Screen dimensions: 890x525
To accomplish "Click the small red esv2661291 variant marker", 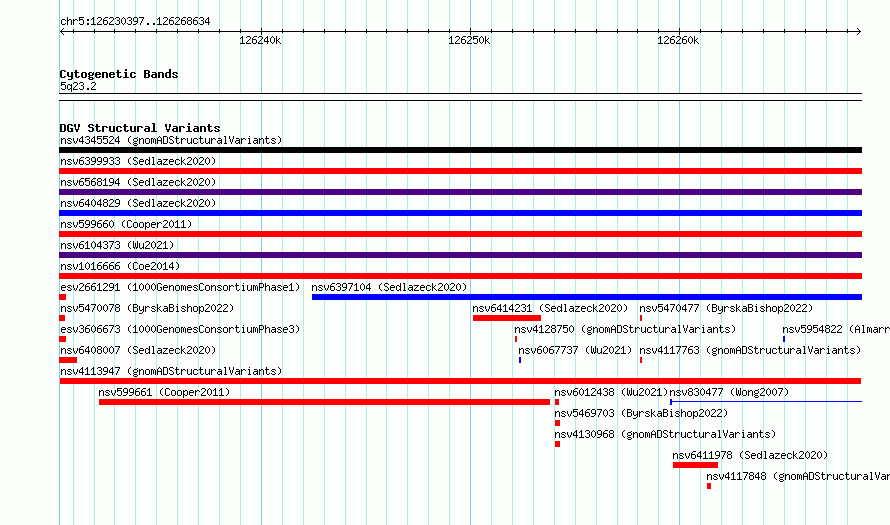I will click(x=62, y=297).
